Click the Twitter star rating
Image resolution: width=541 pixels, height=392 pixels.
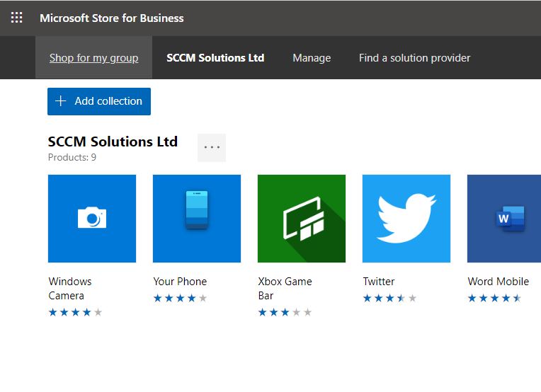(x=389, y=299)
